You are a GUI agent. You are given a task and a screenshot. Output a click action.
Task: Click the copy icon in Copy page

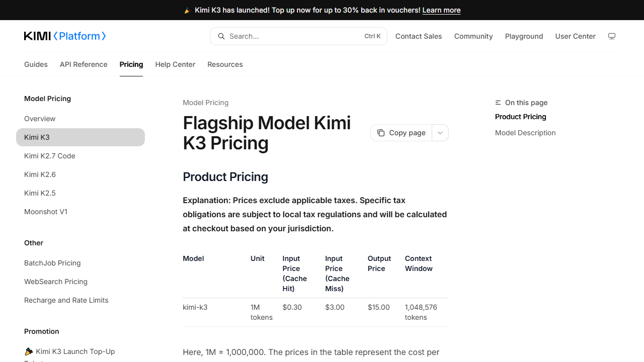click(381, 133)
